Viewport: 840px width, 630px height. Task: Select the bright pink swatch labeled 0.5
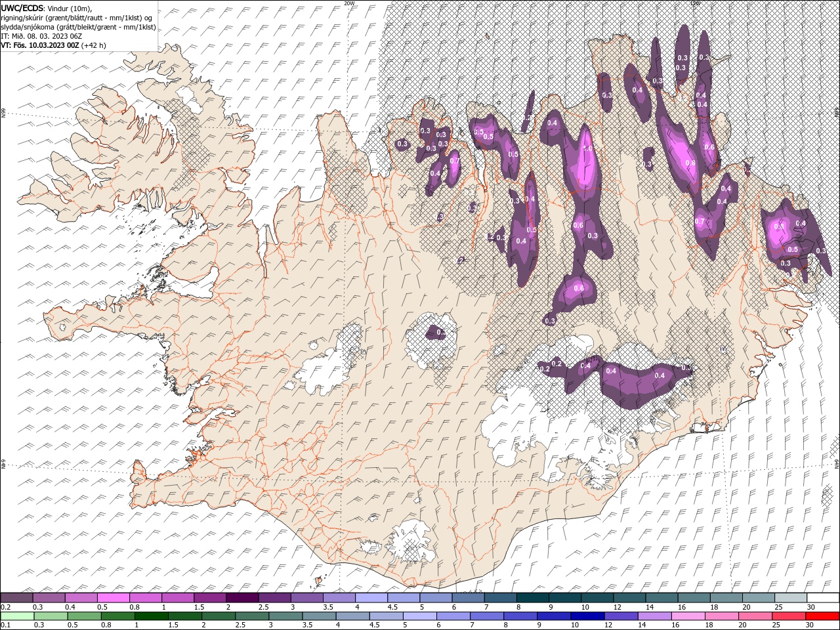click(113, 598)
